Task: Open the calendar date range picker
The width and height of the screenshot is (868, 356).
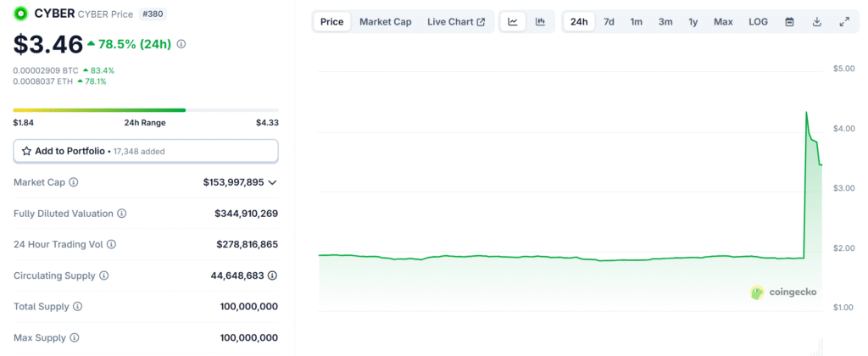Action: point(789,22)
